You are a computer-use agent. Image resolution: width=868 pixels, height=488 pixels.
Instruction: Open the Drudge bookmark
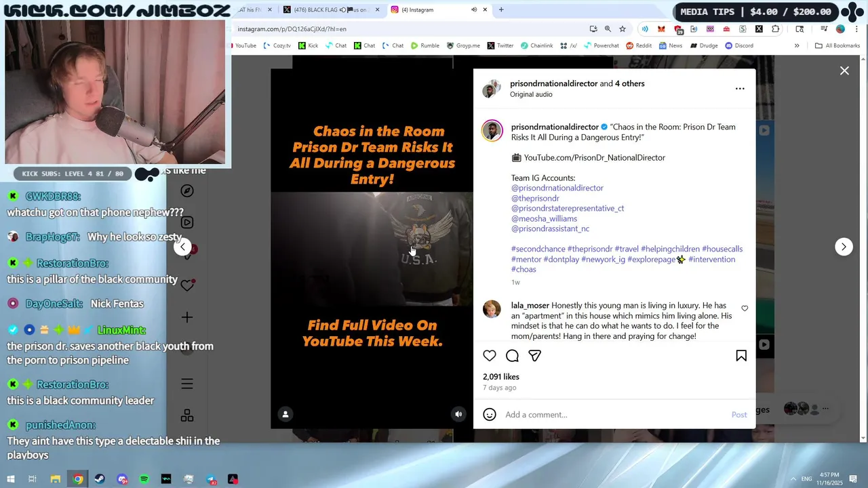[x=704, y=45]
